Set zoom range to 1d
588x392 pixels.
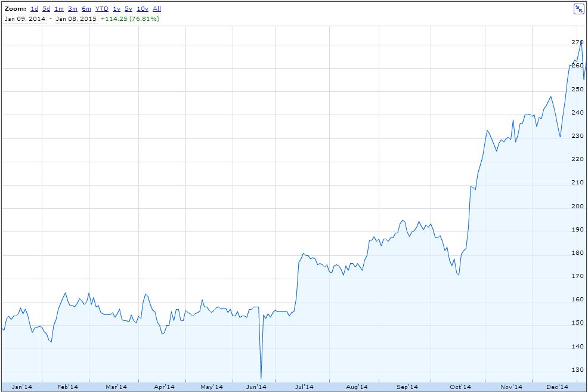pyautogui.click(x=34, y=8)
